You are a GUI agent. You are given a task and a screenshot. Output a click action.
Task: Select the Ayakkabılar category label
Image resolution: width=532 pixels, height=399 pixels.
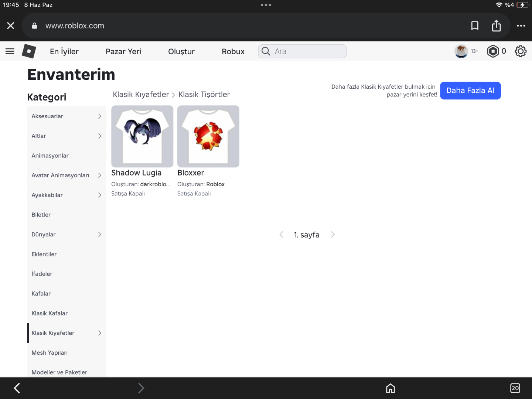(47, 195)
